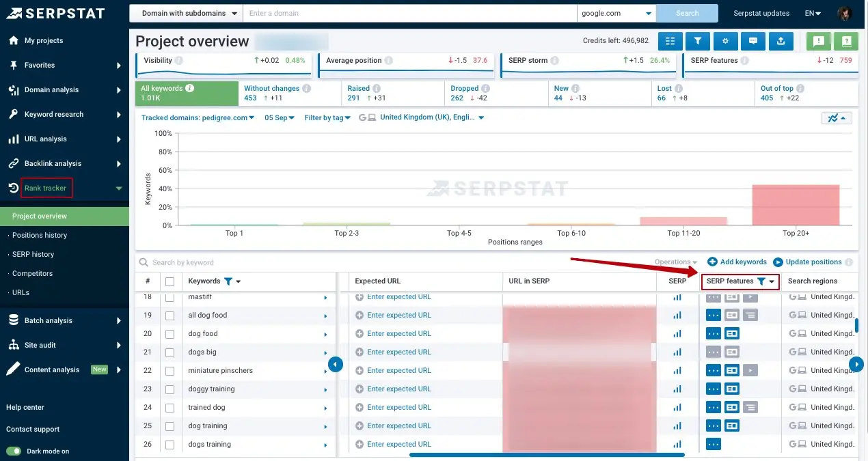Click three-dots SERP feature icon for dogs training
The image size is (868, 461).
click(x=714, y=445)
